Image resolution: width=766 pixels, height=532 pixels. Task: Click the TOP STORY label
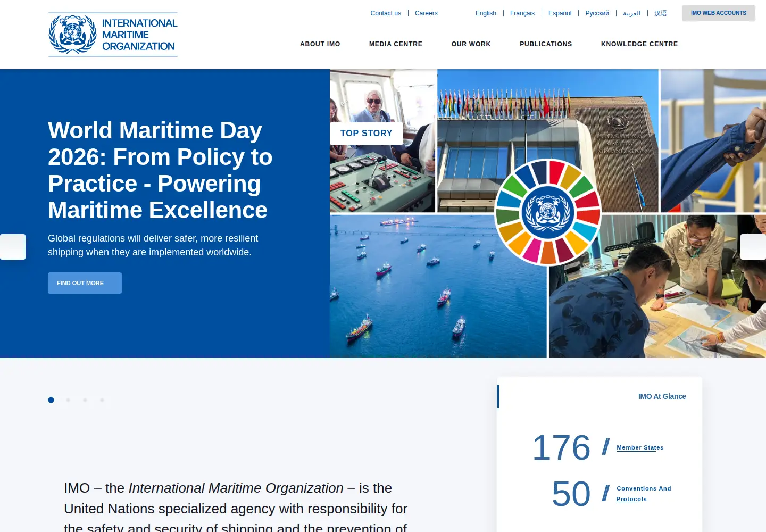(367, 134)
